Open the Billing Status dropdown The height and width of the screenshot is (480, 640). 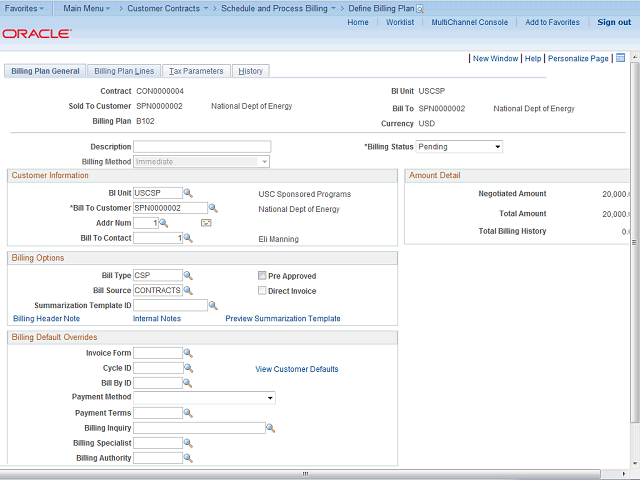pos(459,147)
